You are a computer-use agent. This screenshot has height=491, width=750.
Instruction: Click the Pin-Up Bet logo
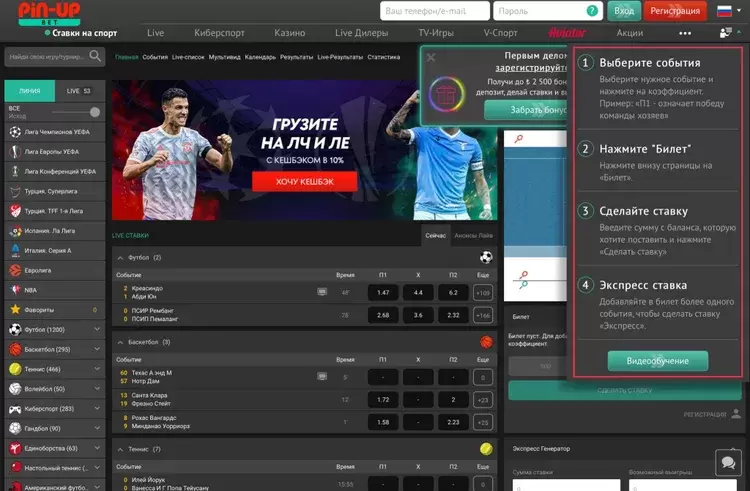point(49,13)
